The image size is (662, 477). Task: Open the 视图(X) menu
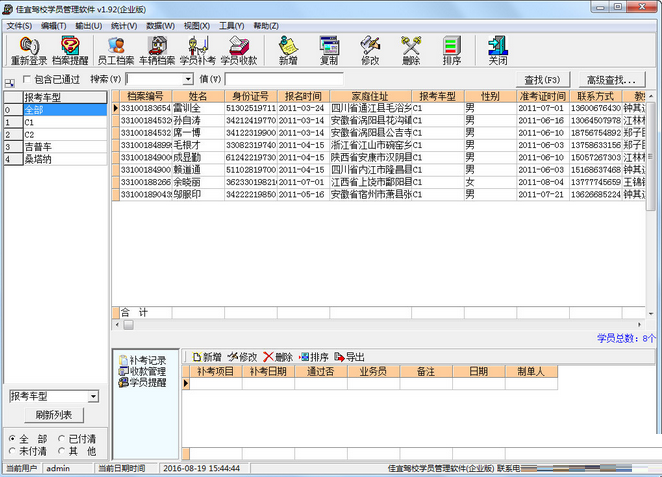(197, 26)
